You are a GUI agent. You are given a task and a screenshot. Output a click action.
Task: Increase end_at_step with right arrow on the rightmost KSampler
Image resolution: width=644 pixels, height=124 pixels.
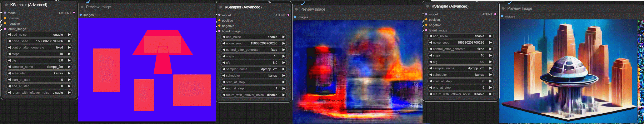coord(490,88)
